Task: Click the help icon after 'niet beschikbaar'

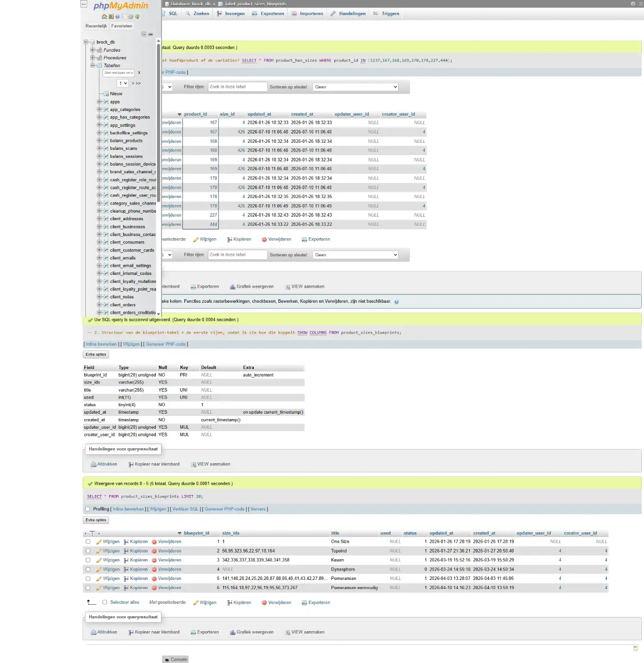Action: pos(396,302)
